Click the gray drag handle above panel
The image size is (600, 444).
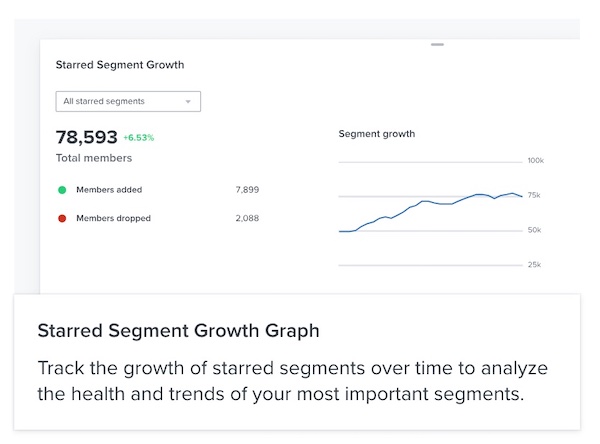[437, 44]
